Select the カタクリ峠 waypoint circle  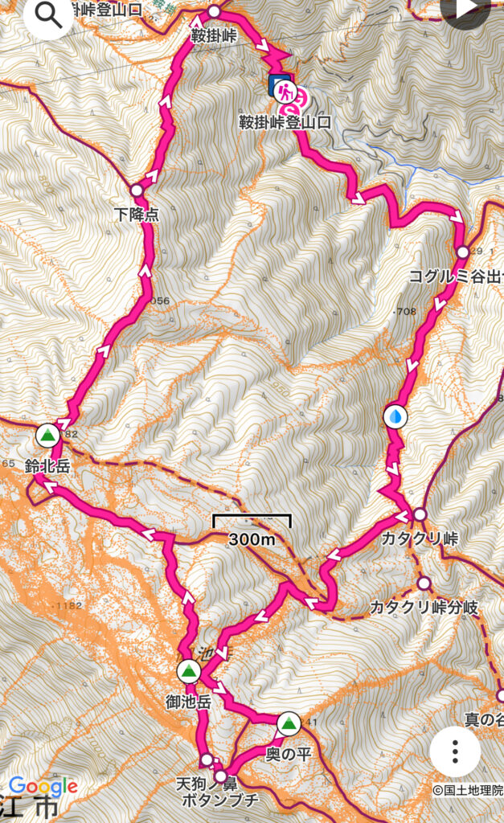pos(420,514)
